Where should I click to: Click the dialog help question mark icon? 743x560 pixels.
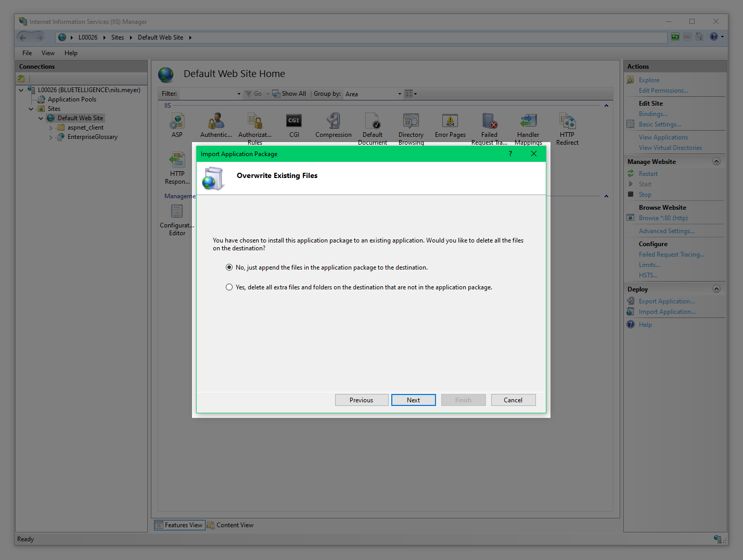click(510, 154)
